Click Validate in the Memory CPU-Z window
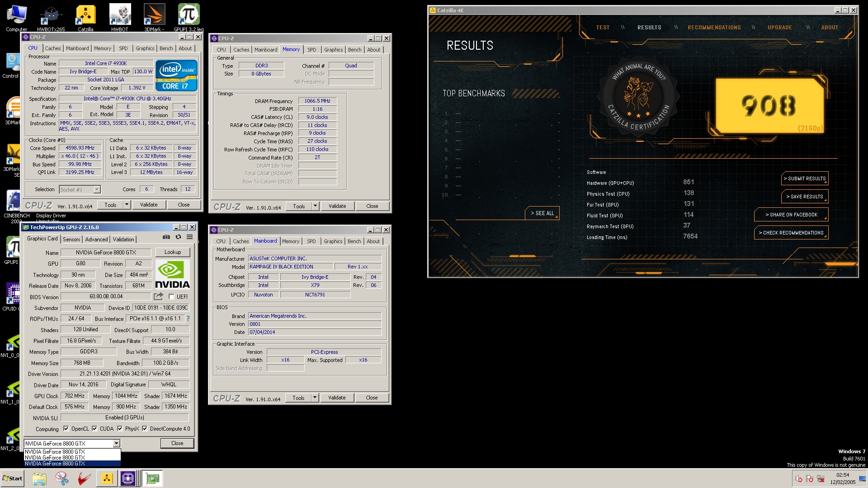This screenshot has height=488, width=868. [337, 206]
